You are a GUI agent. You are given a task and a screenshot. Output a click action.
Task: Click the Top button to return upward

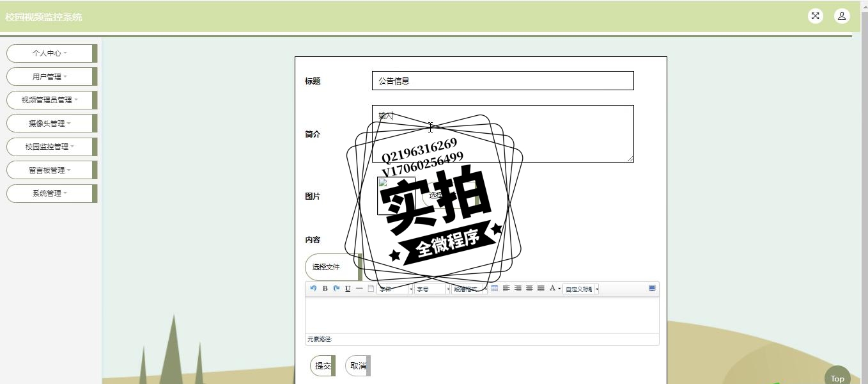tap(837, 378)
